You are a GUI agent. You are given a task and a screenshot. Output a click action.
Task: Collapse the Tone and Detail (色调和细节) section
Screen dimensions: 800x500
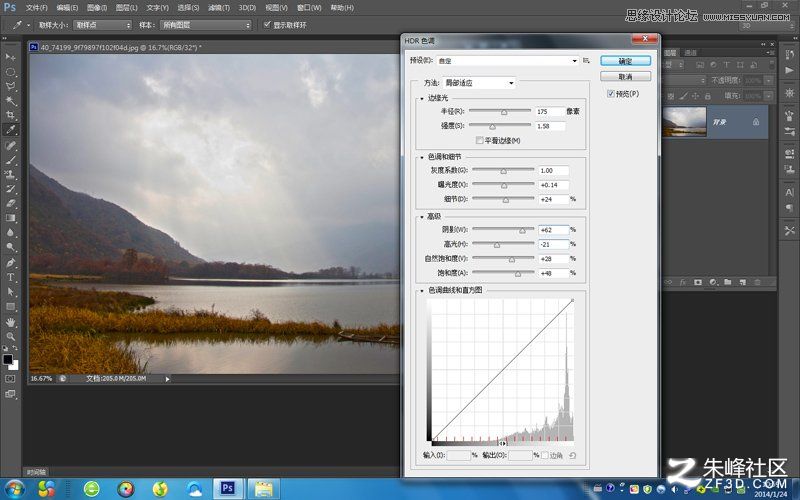click(422, 157)
